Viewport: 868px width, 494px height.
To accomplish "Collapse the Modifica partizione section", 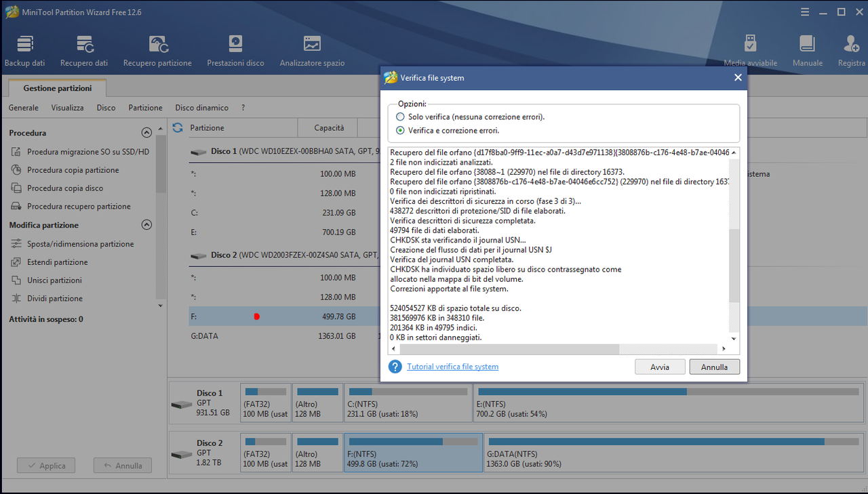I will coord(146,225).
